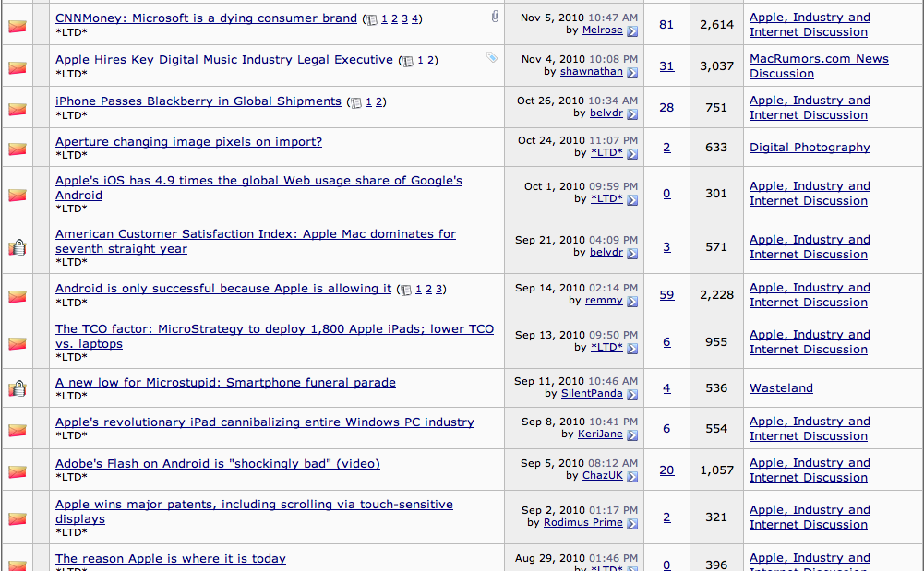Open Adobe's Flash on Android shockingly bad
924x571 pixels.
click(218, 464)
